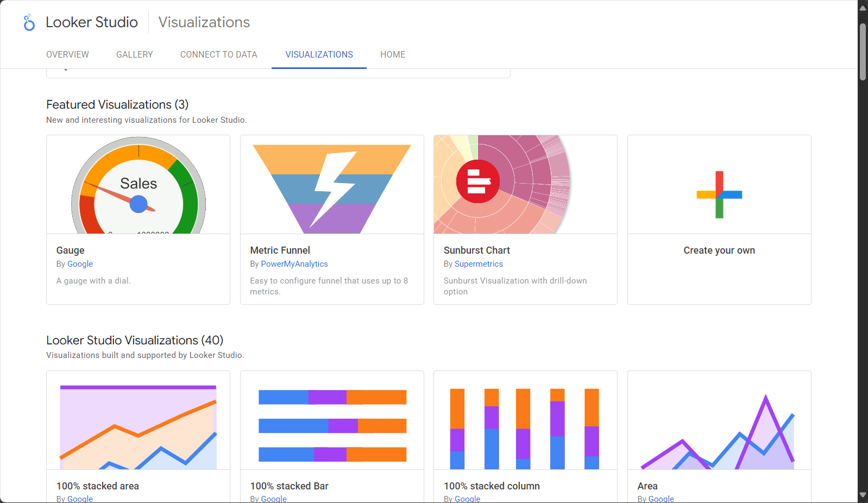
Task: Select the 100% stacked Bar title
Action: click(x=290, y=486)
